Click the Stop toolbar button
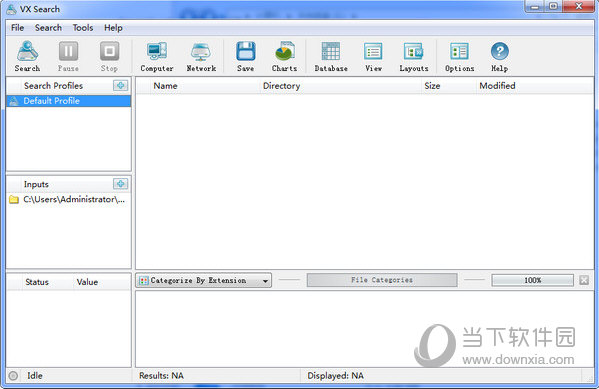 (x=109, y=56)
